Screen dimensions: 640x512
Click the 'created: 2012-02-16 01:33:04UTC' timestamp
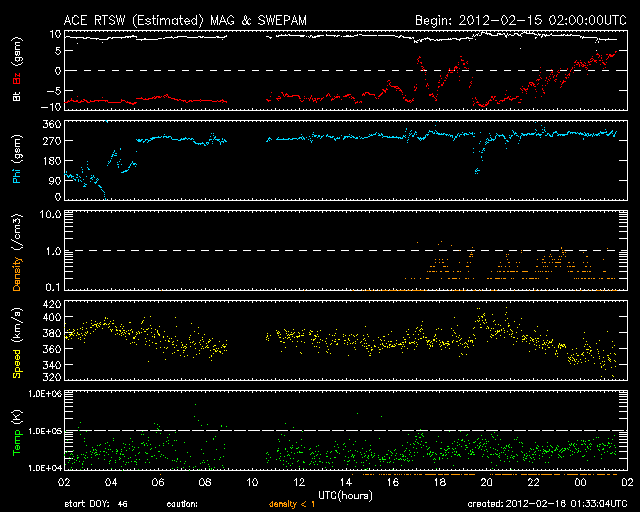point(547,504)
